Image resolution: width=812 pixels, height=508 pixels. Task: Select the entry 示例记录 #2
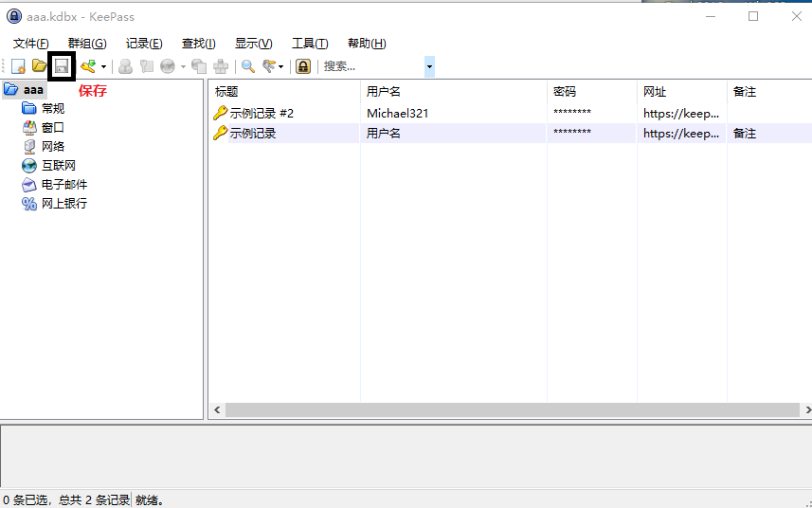pyautogui.click(x=262, y=114)
